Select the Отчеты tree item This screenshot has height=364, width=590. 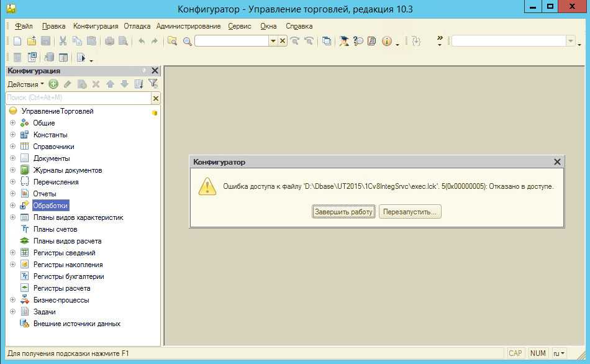(x=44, y=194)
